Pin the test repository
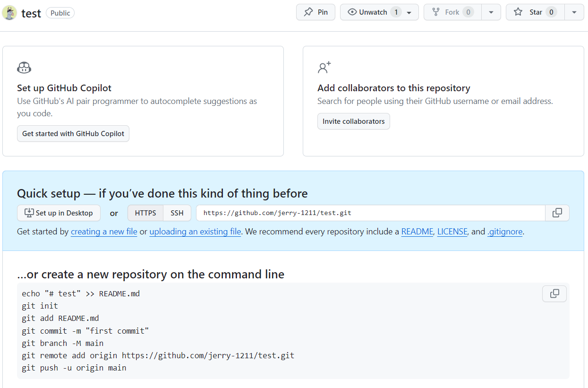This screenshot has height=388, width=588. 316,12
